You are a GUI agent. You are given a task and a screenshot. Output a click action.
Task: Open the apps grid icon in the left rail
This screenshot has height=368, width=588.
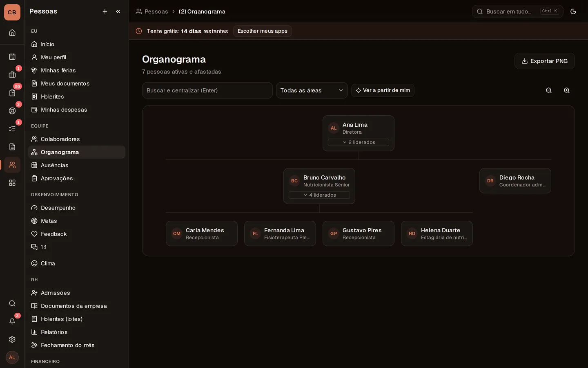[12, 183]
